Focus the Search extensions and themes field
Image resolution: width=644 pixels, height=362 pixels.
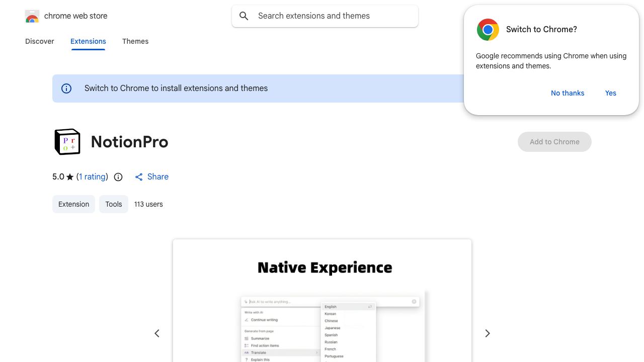[x=325, y=16]
